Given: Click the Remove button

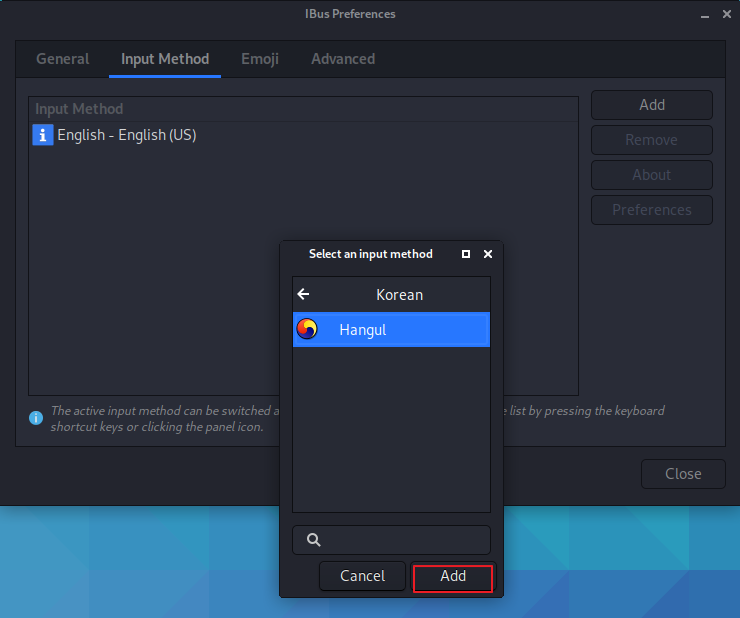Looking at the screenshot, I should click(652, 140).
